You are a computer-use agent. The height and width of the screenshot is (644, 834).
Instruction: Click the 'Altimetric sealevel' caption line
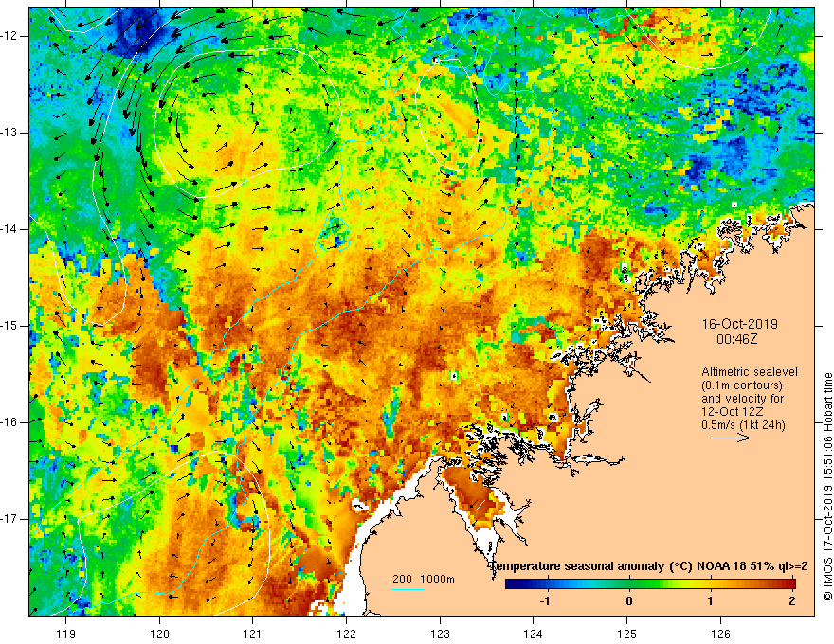[x=750, y=372]
